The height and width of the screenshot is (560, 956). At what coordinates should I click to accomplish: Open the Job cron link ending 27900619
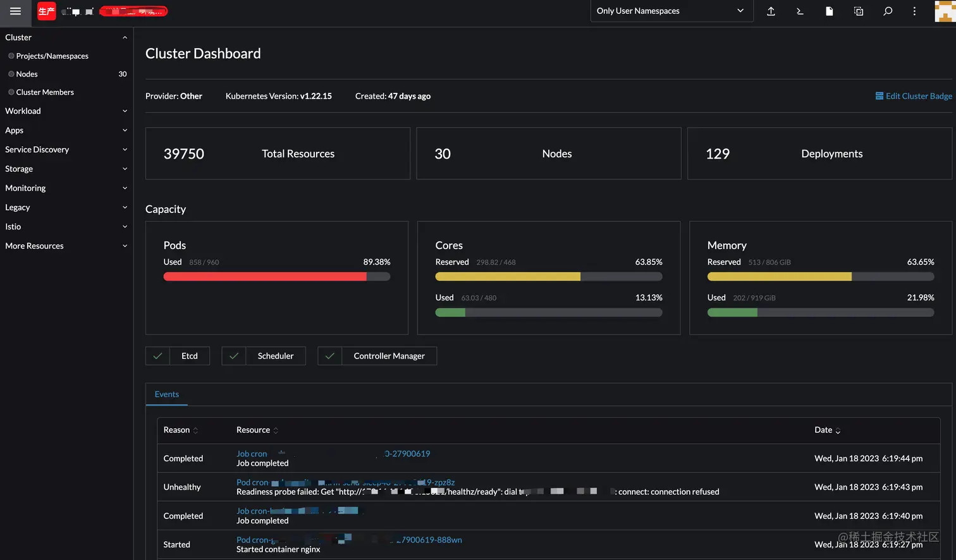pos(333,454)
